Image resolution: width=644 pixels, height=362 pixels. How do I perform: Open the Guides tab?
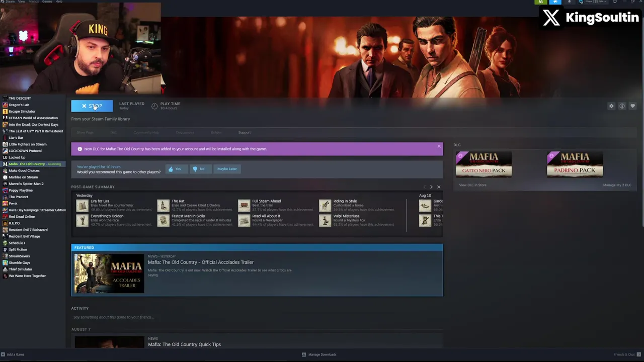click(216, 132)
